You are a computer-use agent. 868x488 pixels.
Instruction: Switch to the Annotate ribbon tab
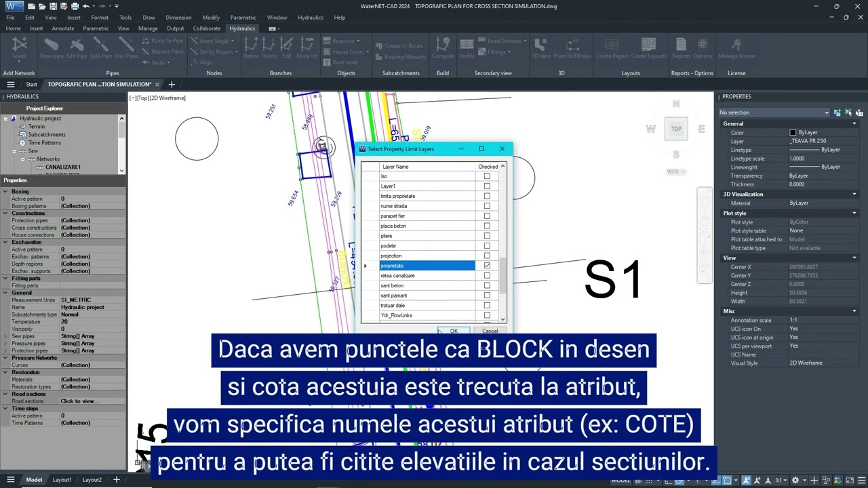pyautogui.click(x=63, y=28)
